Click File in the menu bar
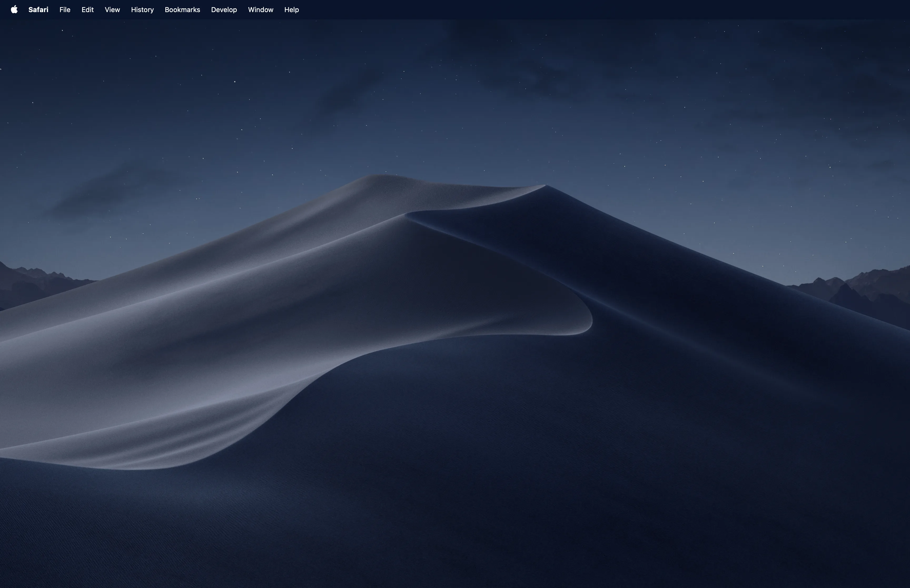This screenshot has height=588, width=910. tap(65, 9)
